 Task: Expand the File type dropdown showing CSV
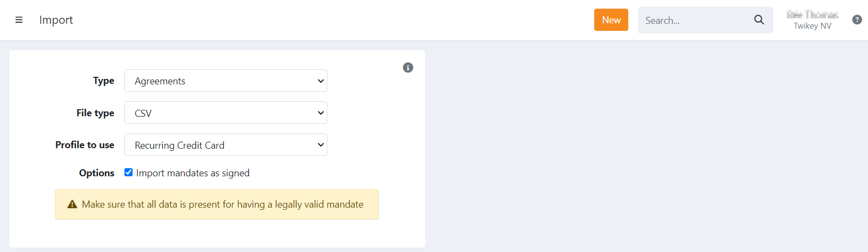tap(226, 113)
